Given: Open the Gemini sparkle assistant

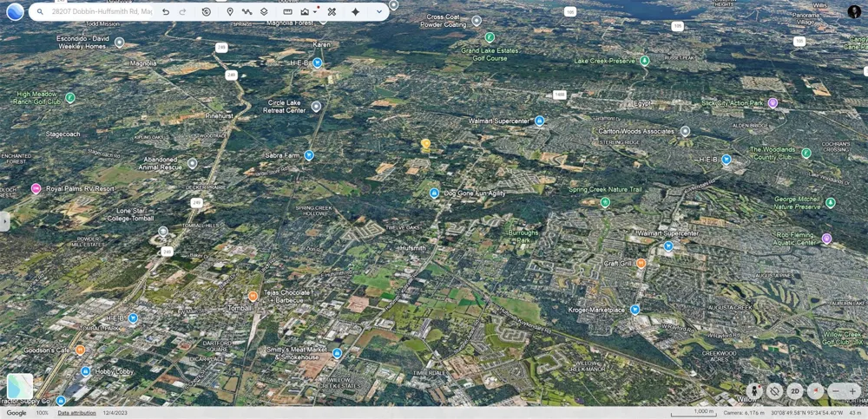Looking at the screenshot, I should click(x=355, y=11).
